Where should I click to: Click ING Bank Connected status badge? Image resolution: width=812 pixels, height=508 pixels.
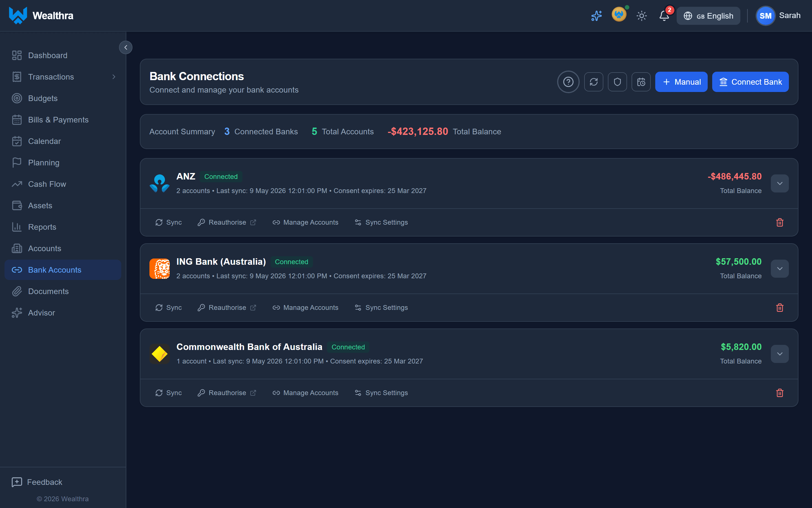(x=291, y=262)
